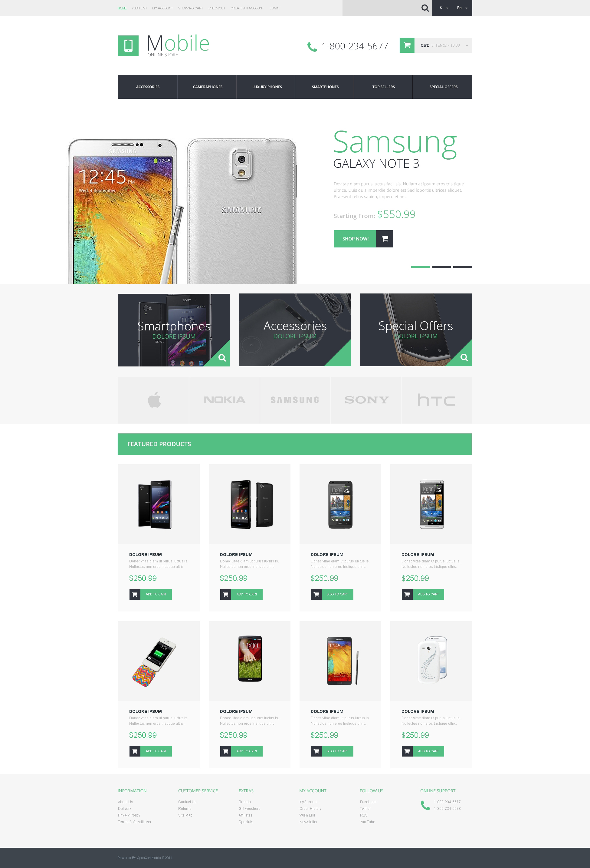Click the search magnifier icon
The height and width of the screenshot is (868, 590).
(425, 8)
